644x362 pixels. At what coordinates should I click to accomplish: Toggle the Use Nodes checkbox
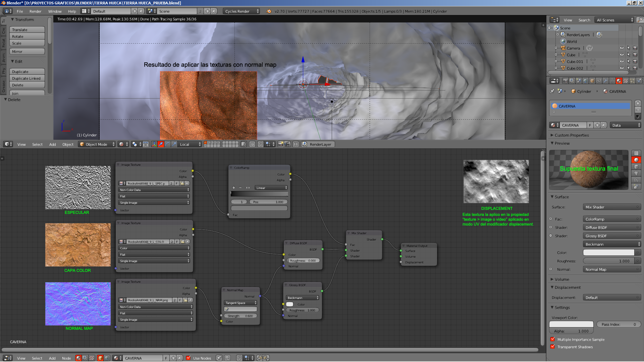pos(188,358)
